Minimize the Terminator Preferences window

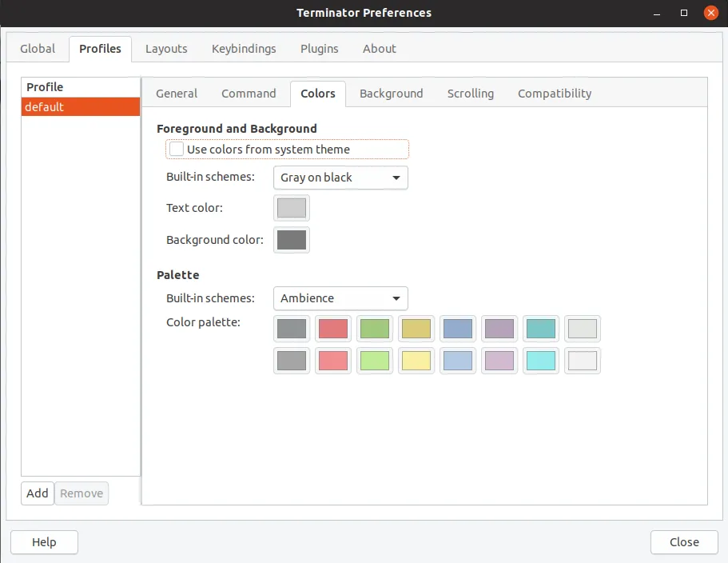(657, 13)
